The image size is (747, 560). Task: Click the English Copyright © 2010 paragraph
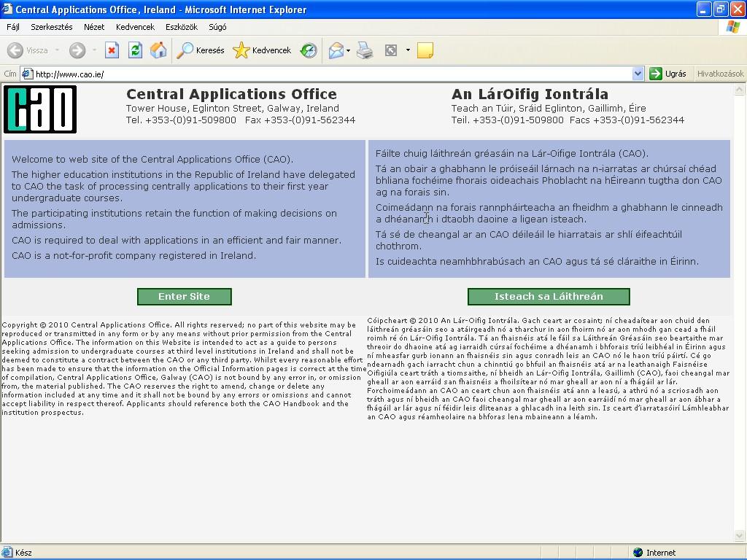point(184,368)
